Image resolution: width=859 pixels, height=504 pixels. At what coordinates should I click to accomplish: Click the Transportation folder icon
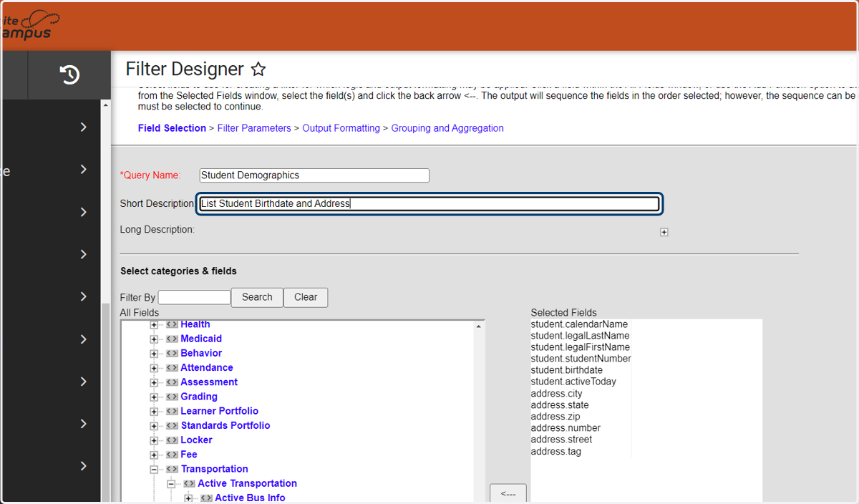click(172, 469)
